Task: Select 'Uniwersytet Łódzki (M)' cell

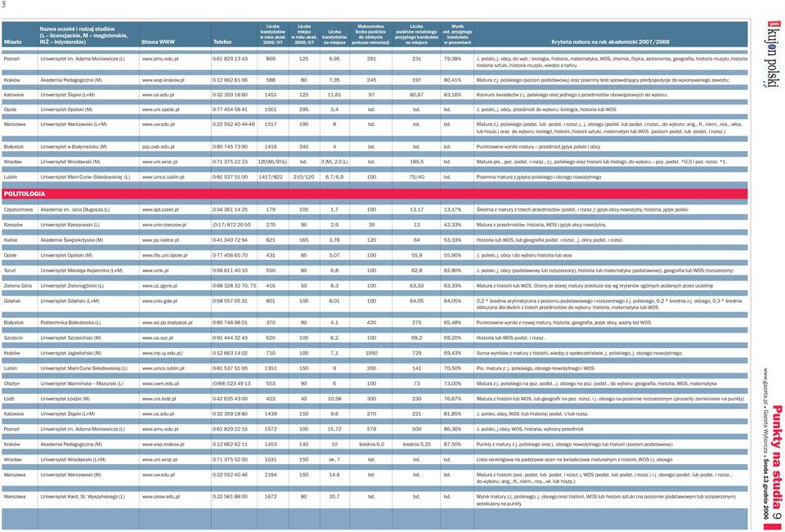Action: (65, 399)
